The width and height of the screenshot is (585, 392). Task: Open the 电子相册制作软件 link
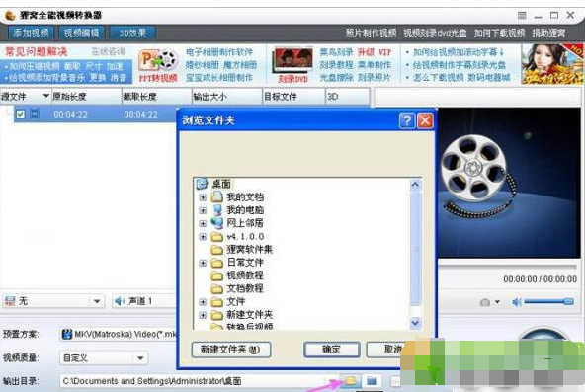point(219,52)
